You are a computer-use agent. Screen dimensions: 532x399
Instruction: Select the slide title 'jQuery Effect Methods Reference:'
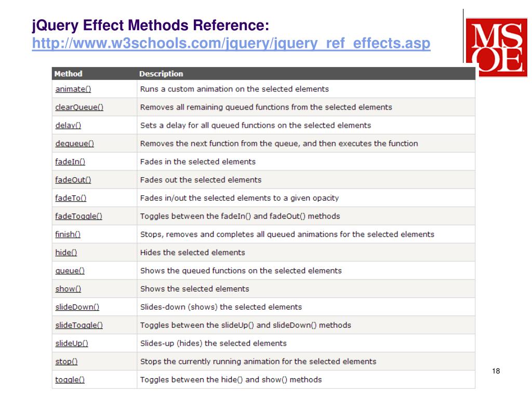pyautogui.click(x=150, y=25)
